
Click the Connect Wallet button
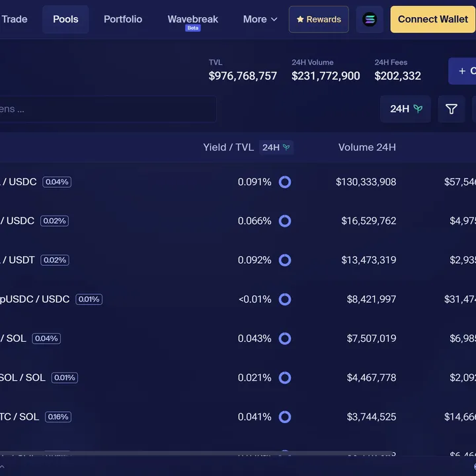[x=432, y=19]
